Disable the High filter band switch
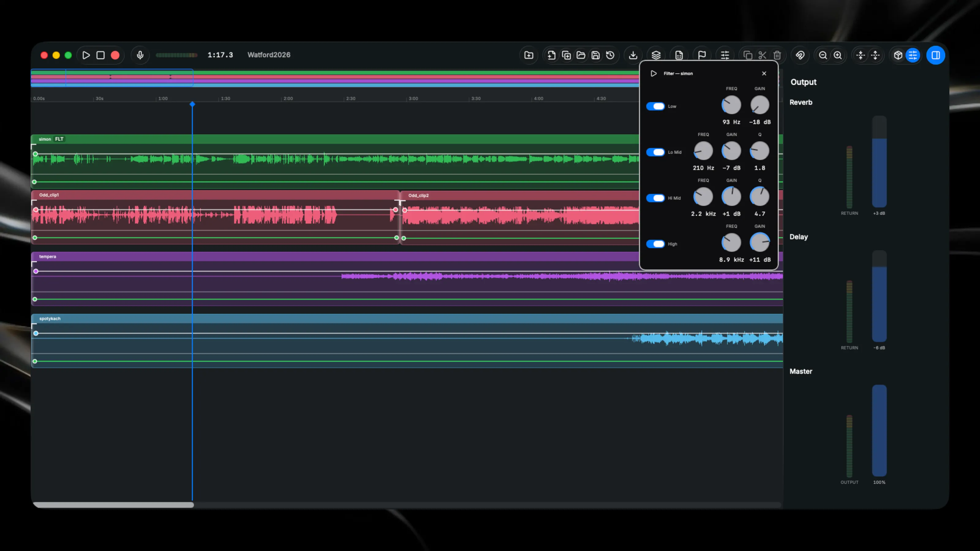980x551 pixels. pos(655,244)
